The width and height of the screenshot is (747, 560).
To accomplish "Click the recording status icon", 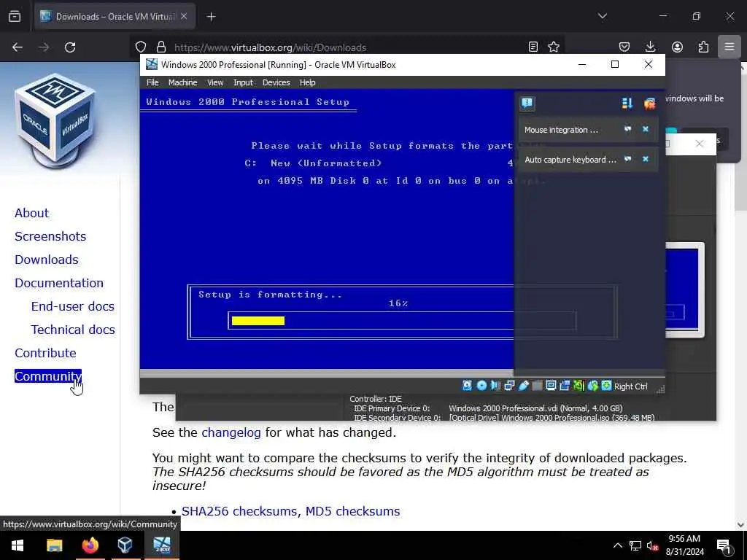I will pos(565,386).
